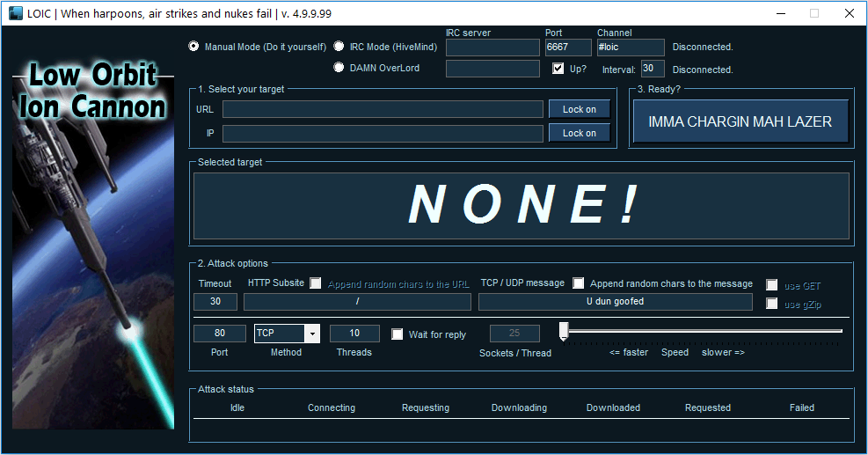Open the Method dropdown showing TCP
868x455 pixels.
[x=312, y=334]
